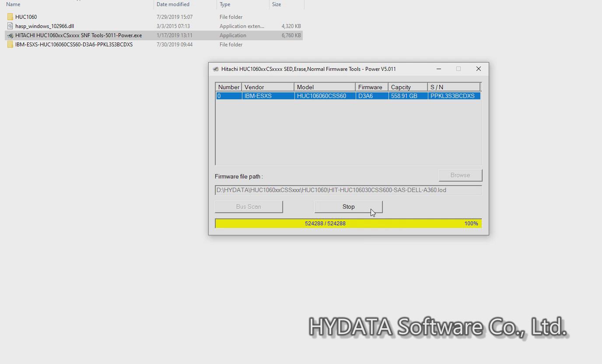Viewport: 602px width, 364px height.
Task: Click drive number 0 cell
Action: pyautogui.click(x=229, y=96)
